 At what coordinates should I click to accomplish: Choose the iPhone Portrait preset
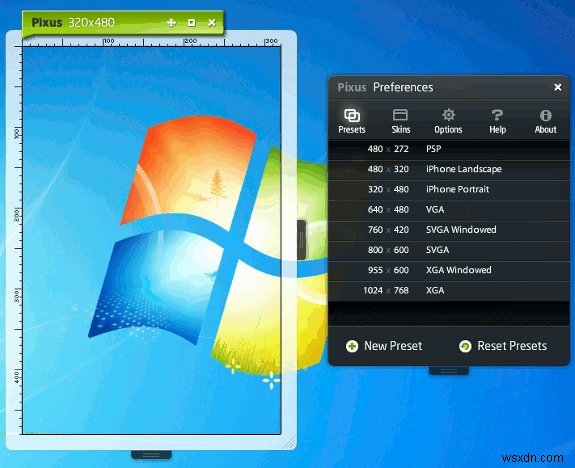click(449, 189)
